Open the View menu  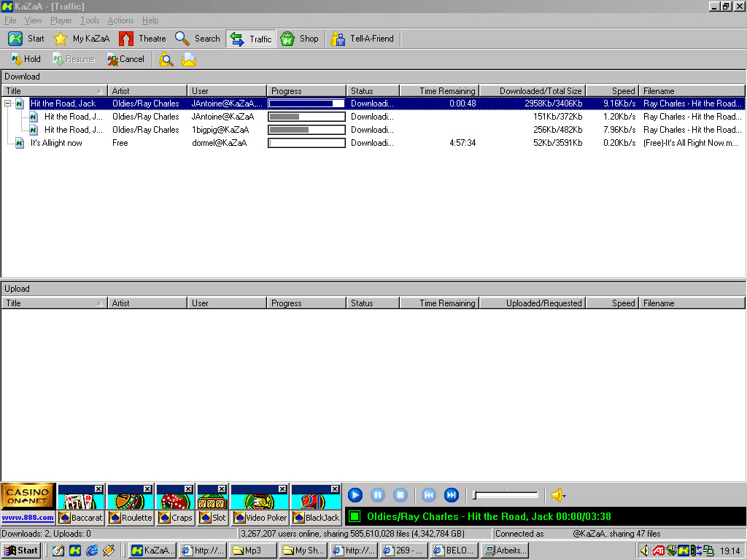point(33,20)
